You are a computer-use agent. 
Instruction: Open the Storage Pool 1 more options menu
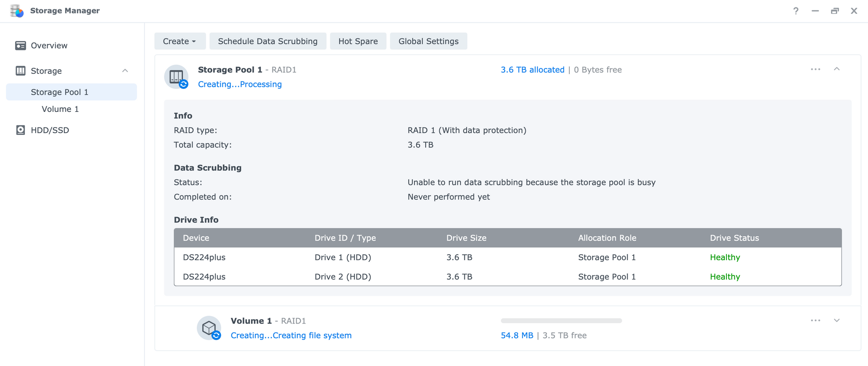point(815,69)
